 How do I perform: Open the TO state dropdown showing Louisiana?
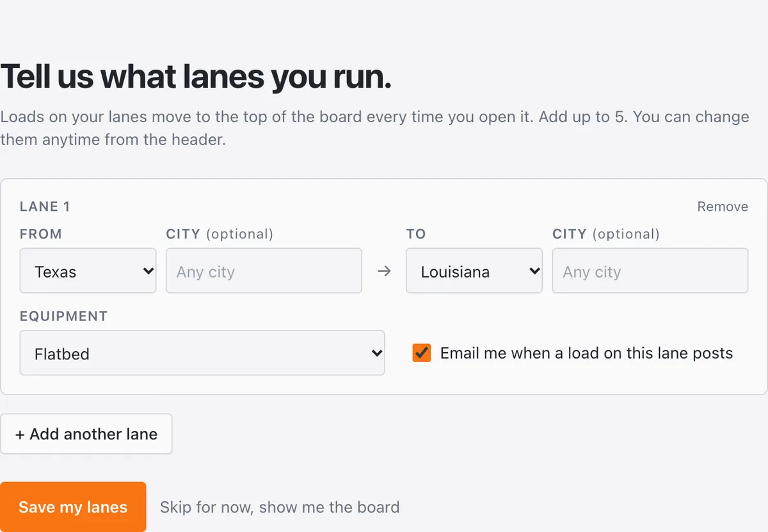click(474, 270)
